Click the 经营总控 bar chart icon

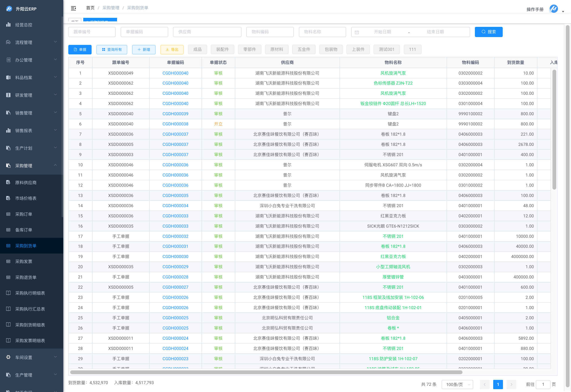pos(8,24)
